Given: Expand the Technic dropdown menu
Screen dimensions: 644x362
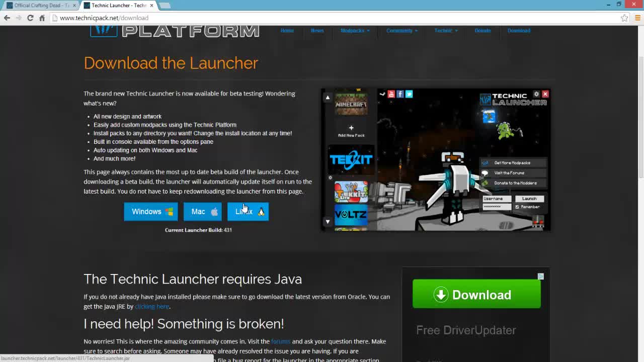Looking at the screenshot, I should tap(446, 30).
